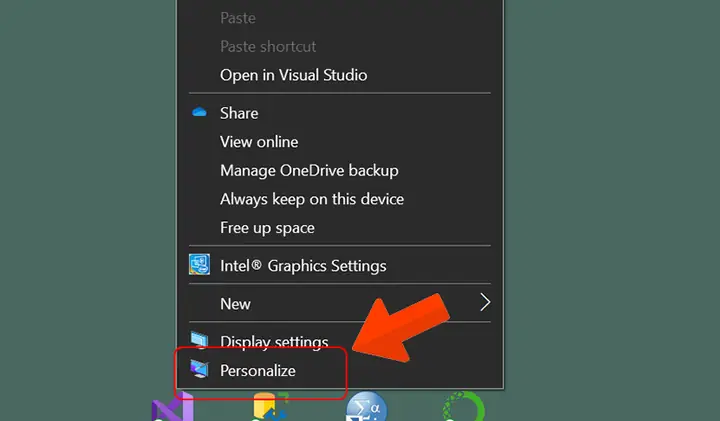Viewport: 720px width, 421px height.
Task: Select Free up space
Action: pos(267,228)
